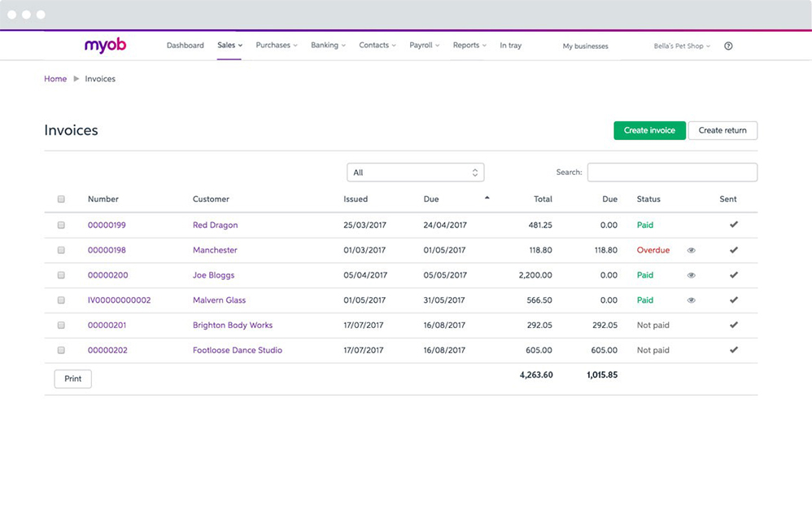Open the help icon in the top bar
The width and height of the screenshot is (812, 512).
[728, 46]
